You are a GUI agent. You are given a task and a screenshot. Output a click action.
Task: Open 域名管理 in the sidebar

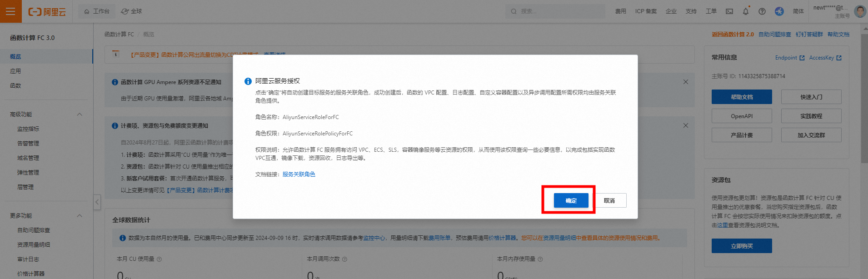[28, 158]
